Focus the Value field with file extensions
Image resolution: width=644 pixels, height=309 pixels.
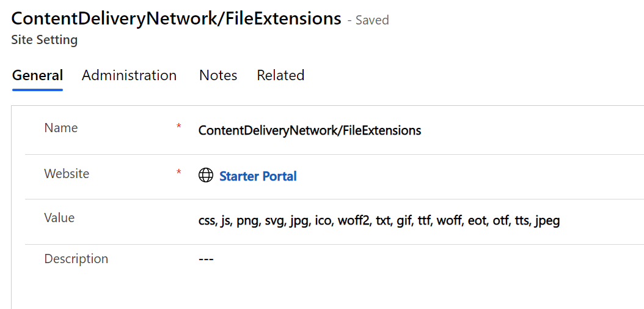point(379,220)
